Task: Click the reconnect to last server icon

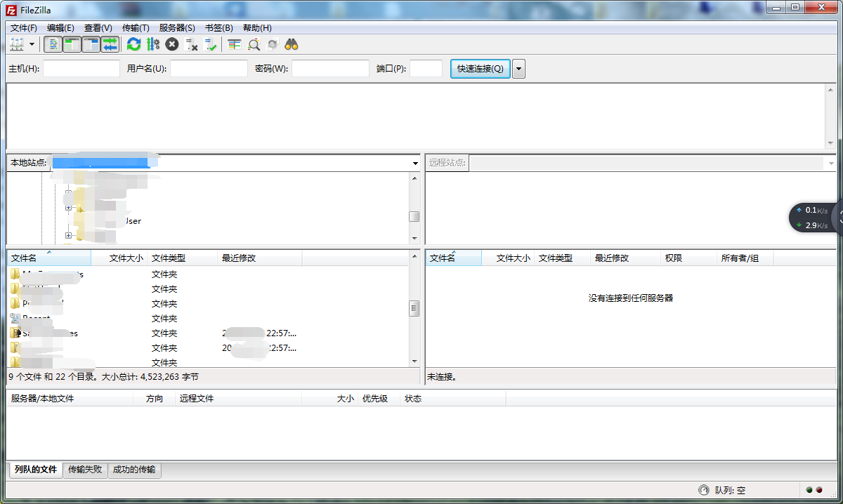Action: coord(210,44)
